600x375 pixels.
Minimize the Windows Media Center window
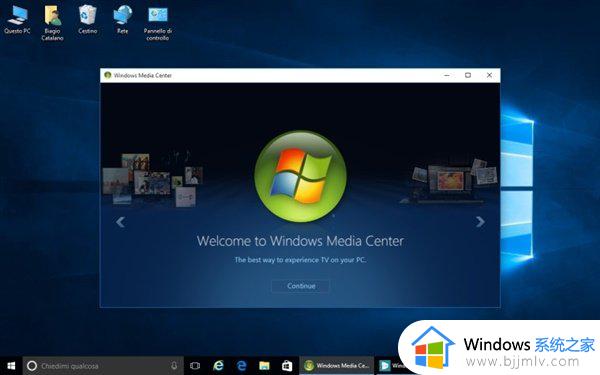(447, 75)
